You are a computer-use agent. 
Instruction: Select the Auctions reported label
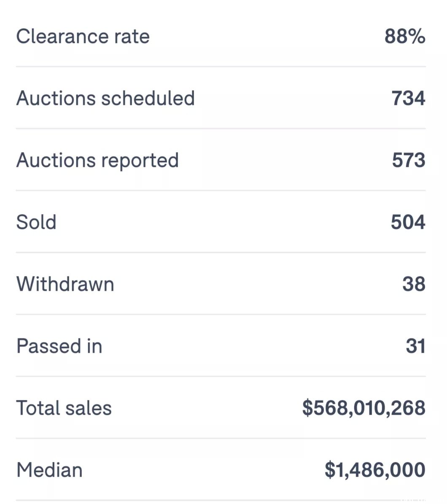[97, 161]
